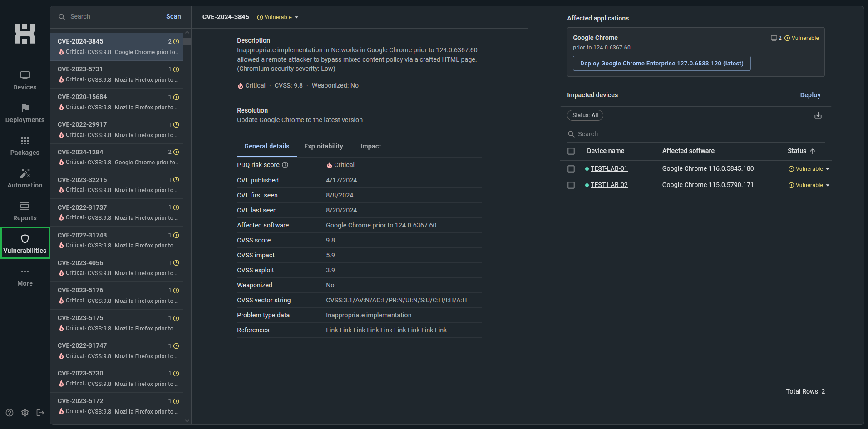This screenshot has width=868, height=429.
Task: Click the PDQ logo
Action: point(25,34)
